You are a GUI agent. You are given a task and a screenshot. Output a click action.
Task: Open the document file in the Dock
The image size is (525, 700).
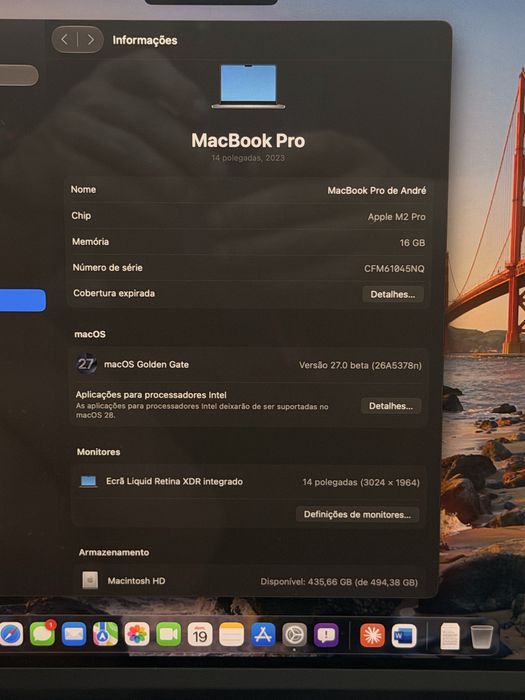click(x=450, y=636)
